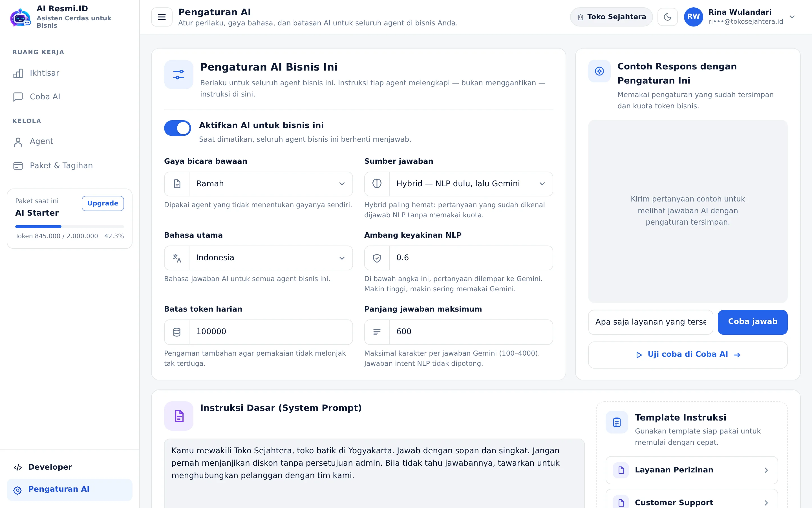812x508 pixels.
Task: Click the shield icon in Ambang keyakinan field
Action: tap(377, 258)
